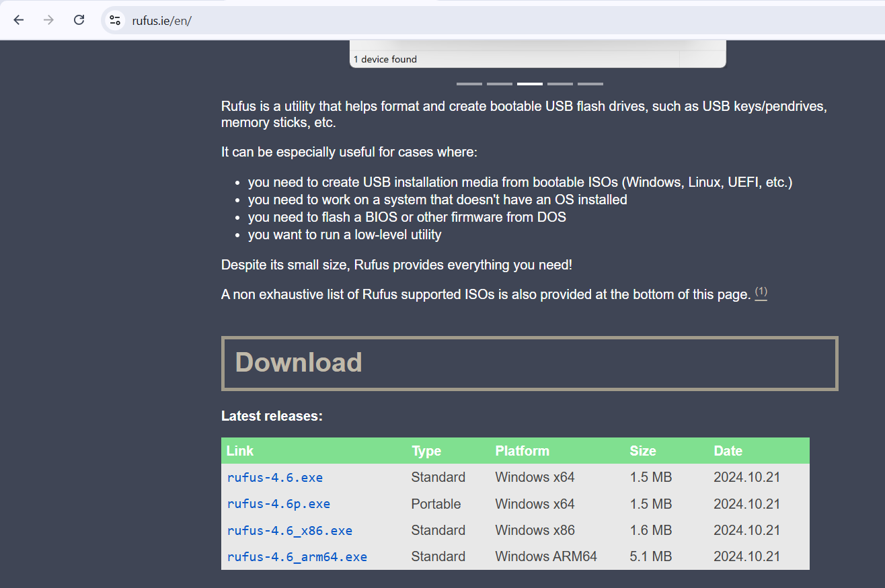The width and height of the screenshot is (885, 588).
Task: Click the Link column header
Action: (x=239, y=451)
